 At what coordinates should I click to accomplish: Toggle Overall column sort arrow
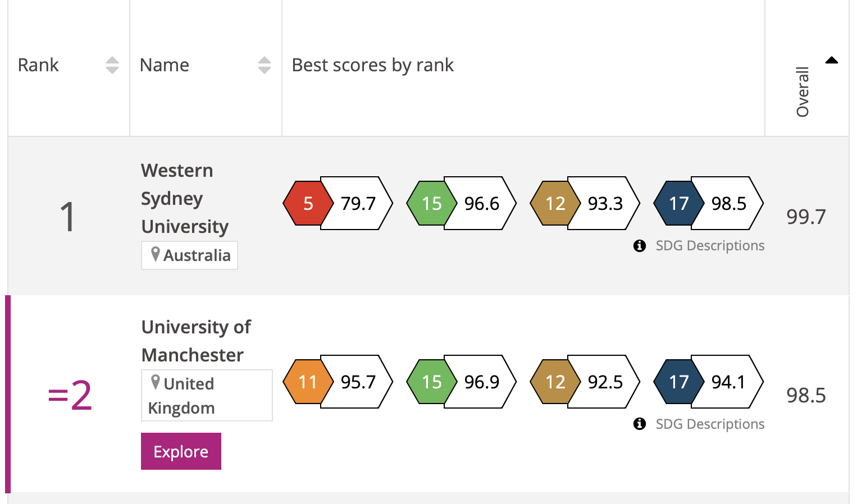832,61
